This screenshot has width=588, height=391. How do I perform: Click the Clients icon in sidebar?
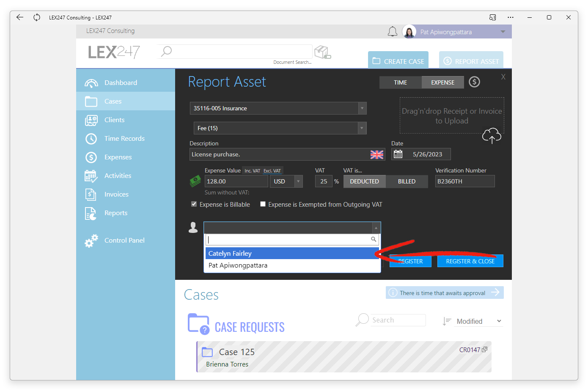(x=91, y=120)
